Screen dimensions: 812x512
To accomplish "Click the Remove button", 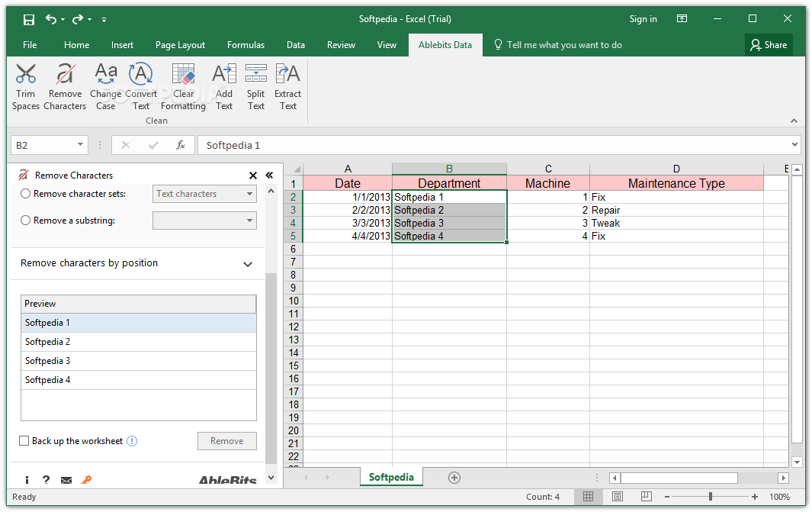I will pos(226,441).
